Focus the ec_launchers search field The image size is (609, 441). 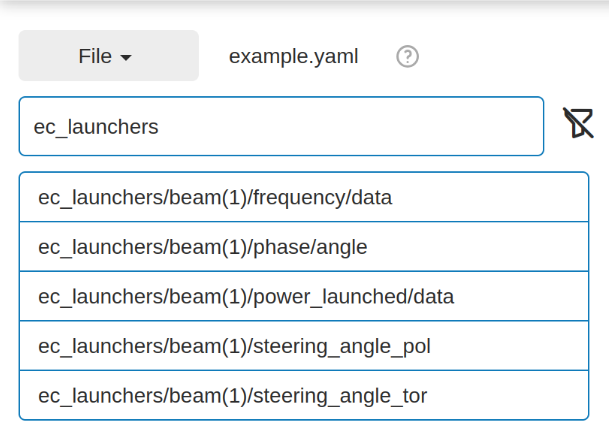(281, 126)
